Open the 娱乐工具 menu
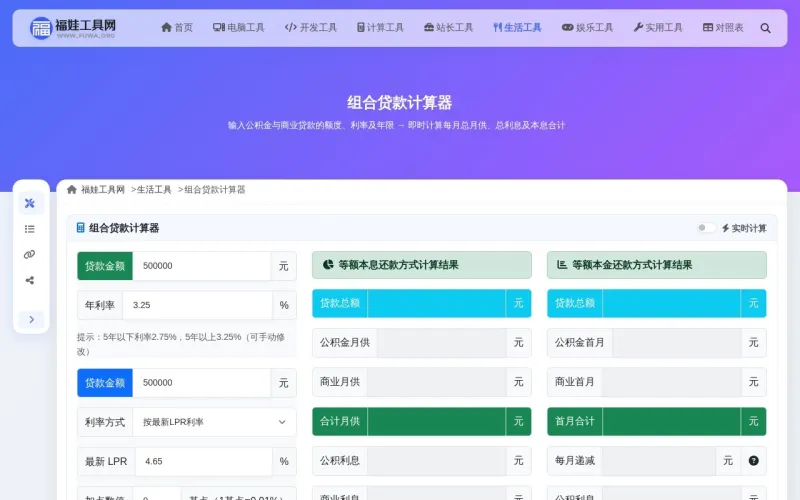The image size is (800, 500). (x=587, y=28)
